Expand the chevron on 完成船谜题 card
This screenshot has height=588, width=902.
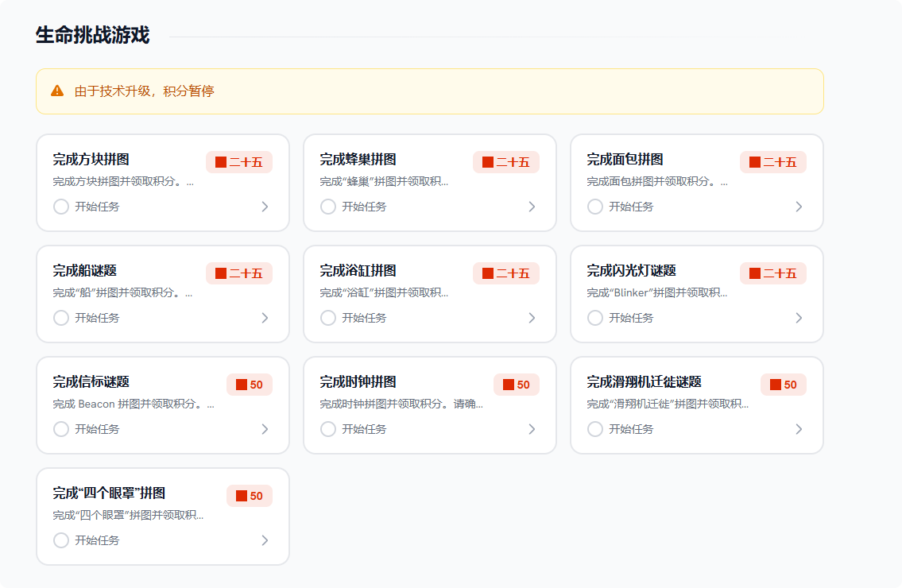[265, 318]
